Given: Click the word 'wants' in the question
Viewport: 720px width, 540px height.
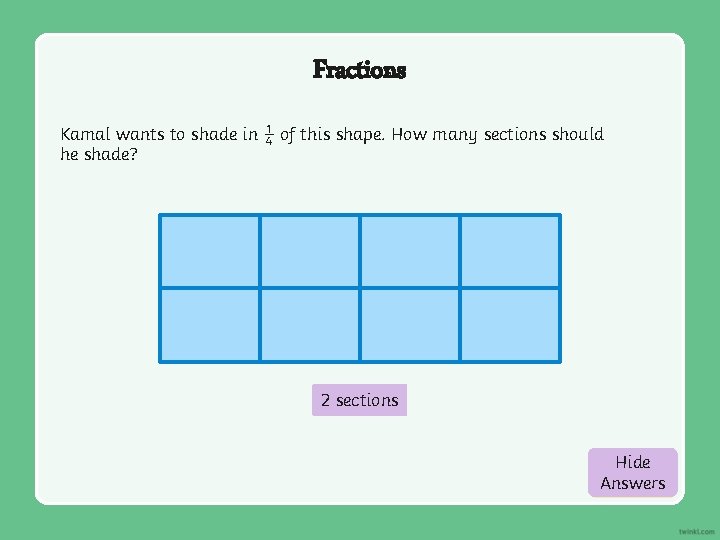Looking at the screenshot, I should (140, 134).
